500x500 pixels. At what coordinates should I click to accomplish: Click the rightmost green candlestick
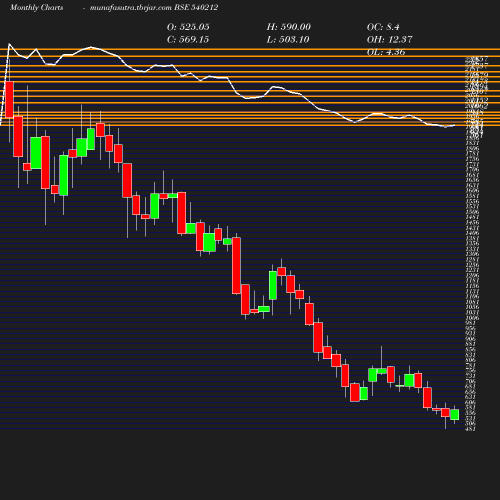(454, 415)
